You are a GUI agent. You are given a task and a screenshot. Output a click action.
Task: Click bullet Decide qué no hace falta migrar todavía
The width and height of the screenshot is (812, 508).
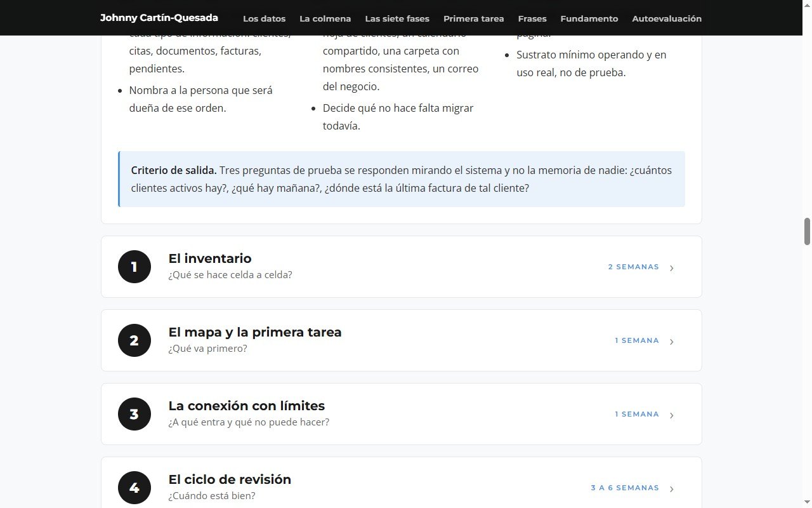(398, 117)
